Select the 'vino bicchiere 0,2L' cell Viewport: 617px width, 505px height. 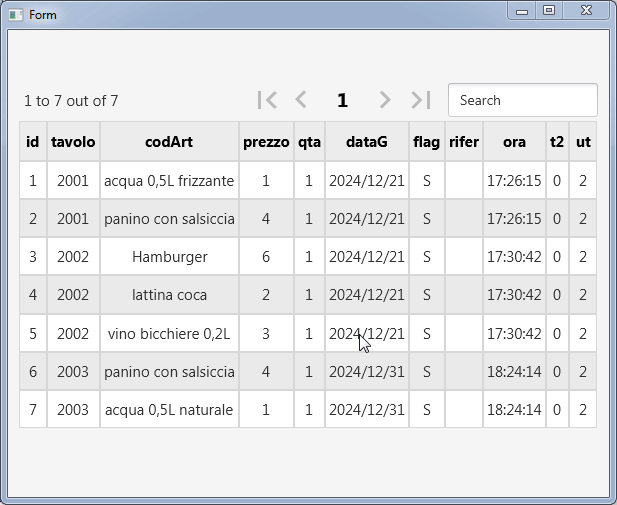pyautogui.click(x=169, y=333)
